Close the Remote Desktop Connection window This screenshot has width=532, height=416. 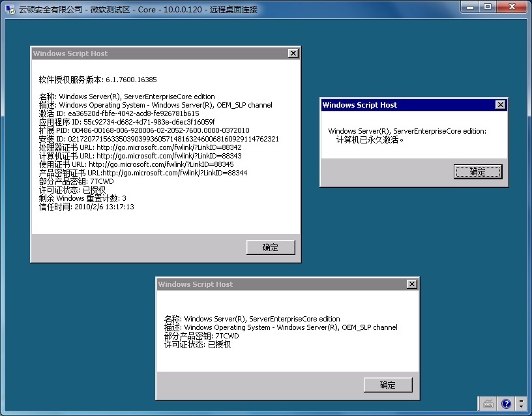(512, 7)
